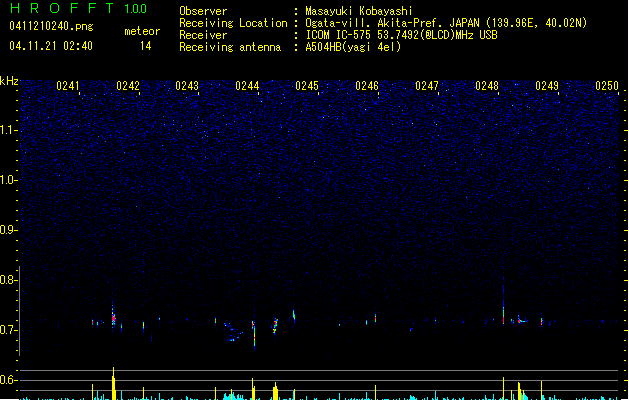
Task: Click the 0.7 kHz axis label
Action: click(8, 330)
